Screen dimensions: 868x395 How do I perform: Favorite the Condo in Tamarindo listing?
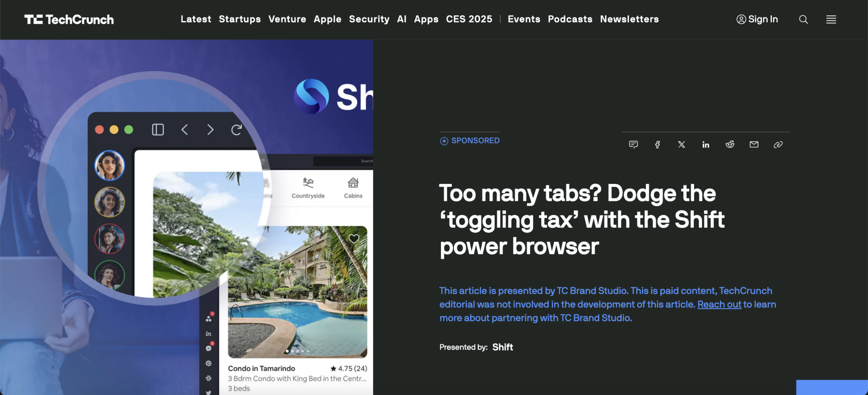(354, 239)
